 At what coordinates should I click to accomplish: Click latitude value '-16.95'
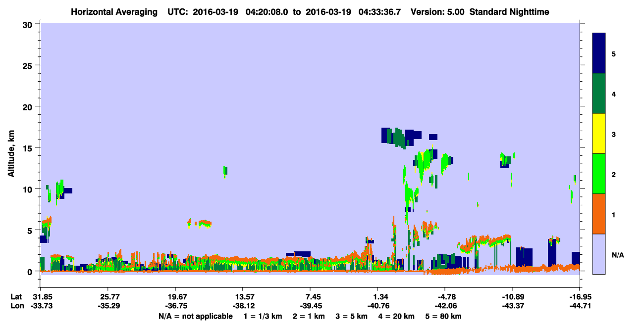pyautogui.click(x=579, y=297)
